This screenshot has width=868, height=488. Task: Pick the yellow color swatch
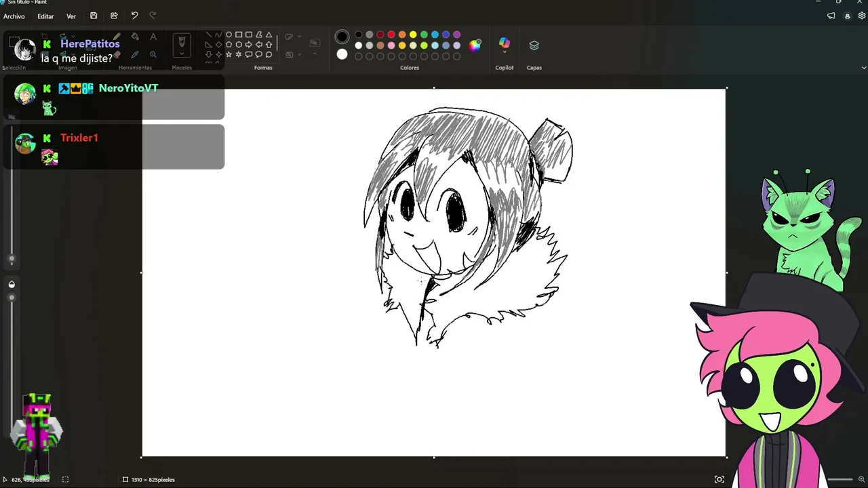point(413,35)
